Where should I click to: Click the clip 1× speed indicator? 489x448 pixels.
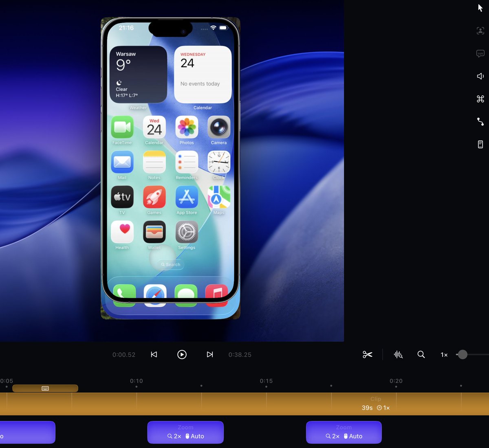(383, 408)
